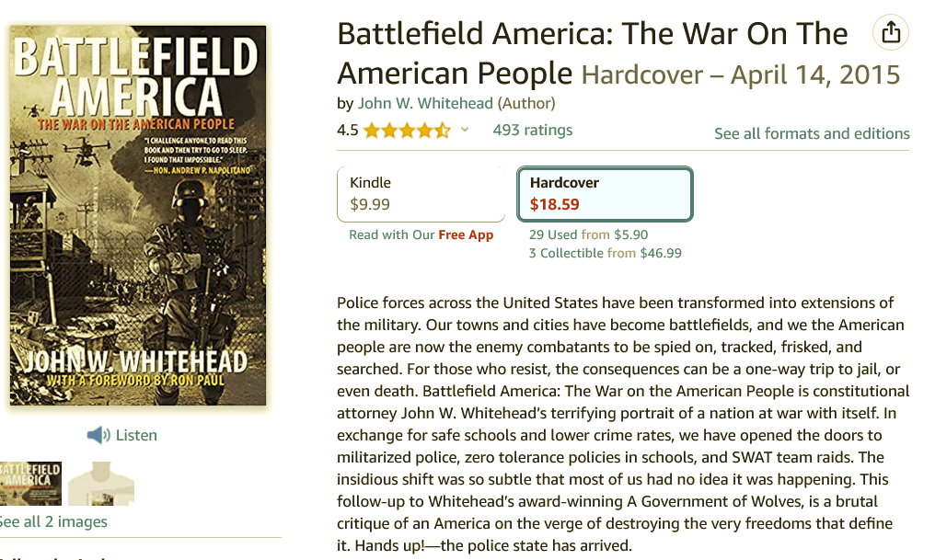The width and height of the screenshot is (935, 560).
Task: Click the main Battlefield America cover image
Action: pyautogui.click(x=138, y=216)
